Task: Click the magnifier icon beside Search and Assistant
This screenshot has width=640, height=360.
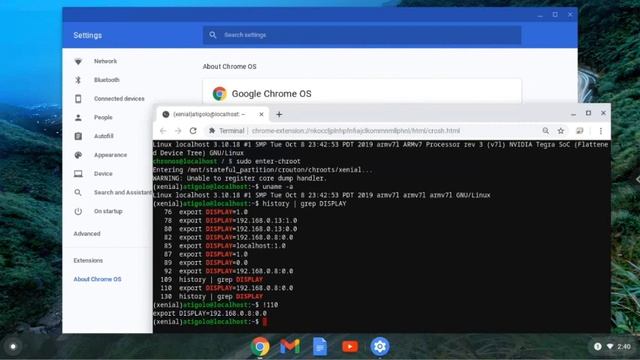Action: pos(78,193)
